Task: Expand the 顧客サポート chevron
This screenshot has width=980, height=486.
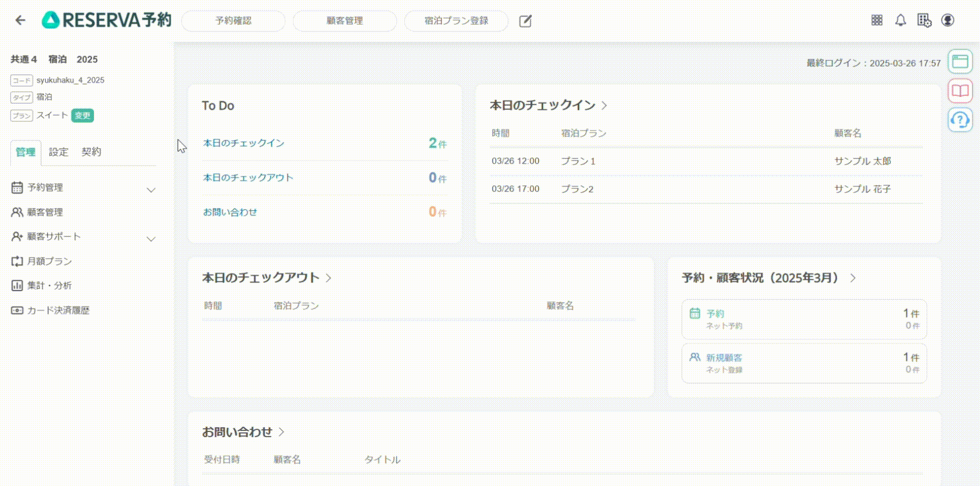Action: tap(151, 239)
